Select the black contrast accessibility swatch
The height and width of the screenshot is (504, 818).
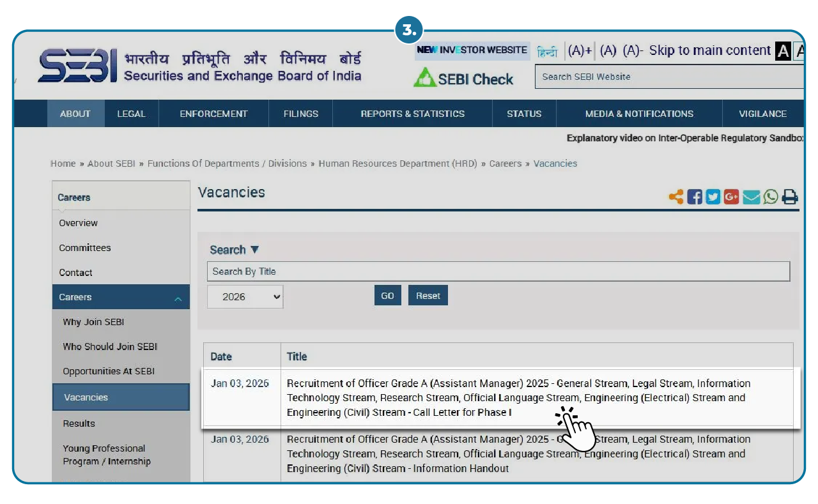[x=783, y=50]
